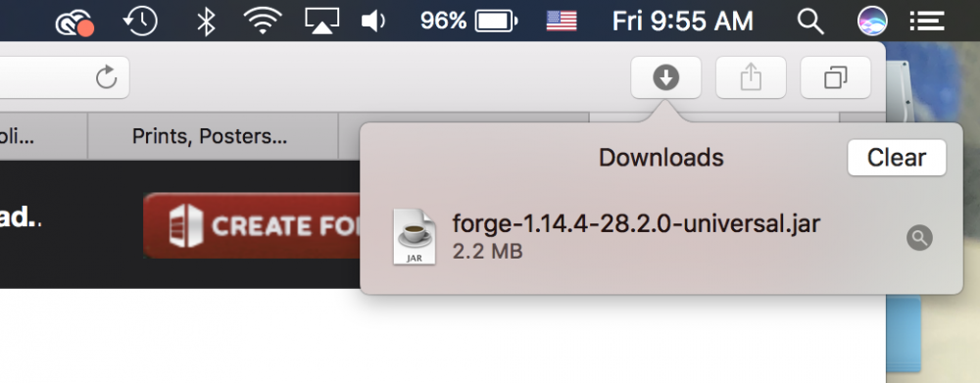
Task: Clear the downloads list
Action: click(x=897, y=158)
